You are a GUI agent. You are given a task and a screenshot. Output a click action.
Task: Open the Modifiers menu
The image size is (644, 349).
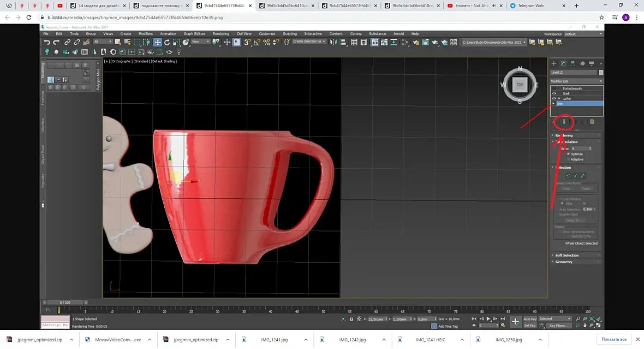tap(145, 33)
